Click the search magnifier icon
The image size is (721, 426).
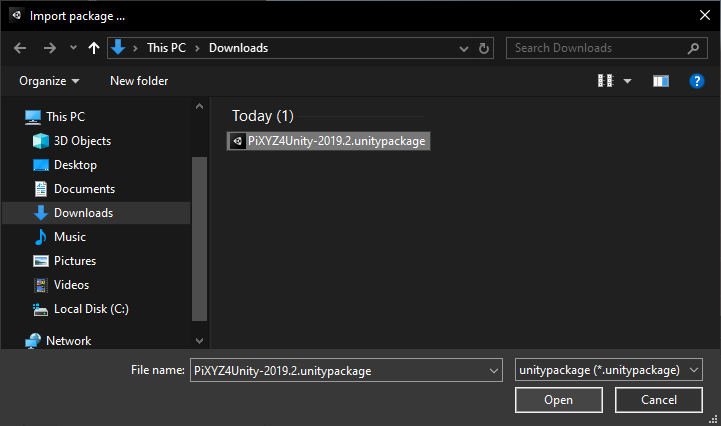tap(693, 48)
